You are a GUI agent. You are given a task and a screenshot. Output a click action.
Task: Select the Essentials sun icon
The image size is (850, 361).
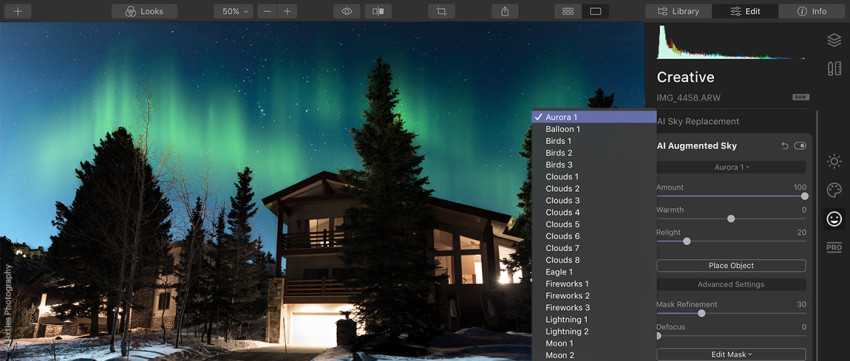coord(834,161)
